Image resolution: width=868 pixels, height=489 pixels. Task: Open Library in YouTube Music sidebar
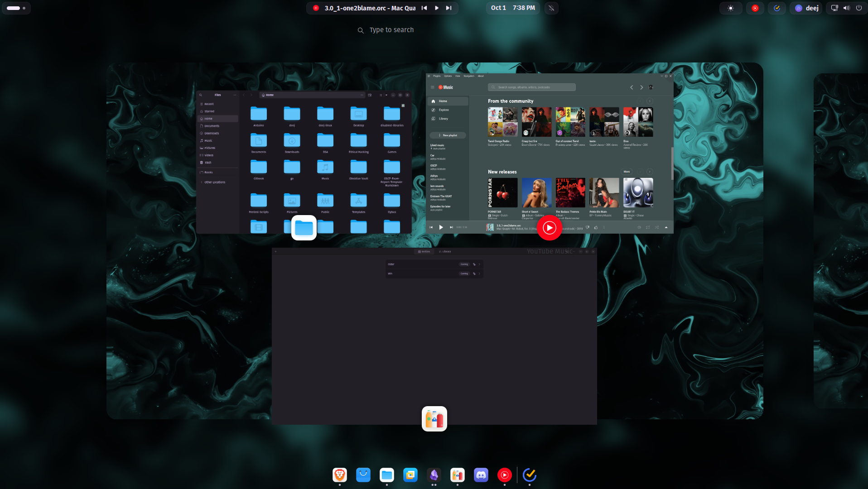click(x=448, y=119)
